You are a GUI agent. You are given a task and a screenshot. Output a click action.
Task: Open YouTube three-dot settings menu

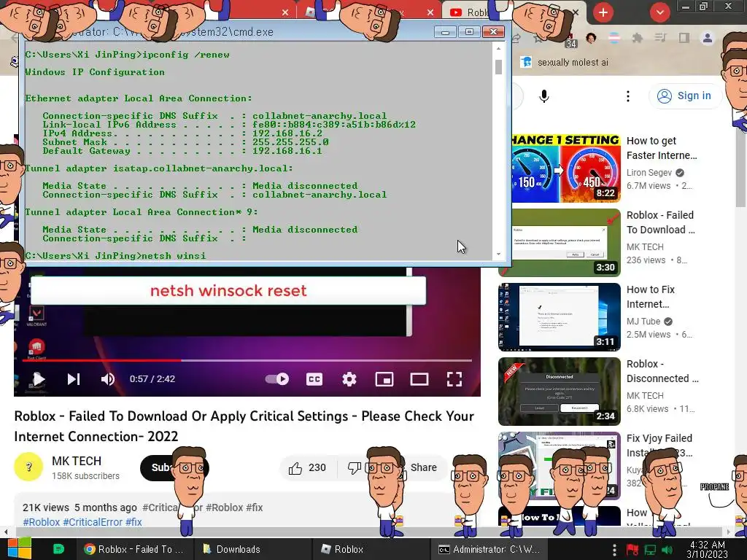pos(628,96)
